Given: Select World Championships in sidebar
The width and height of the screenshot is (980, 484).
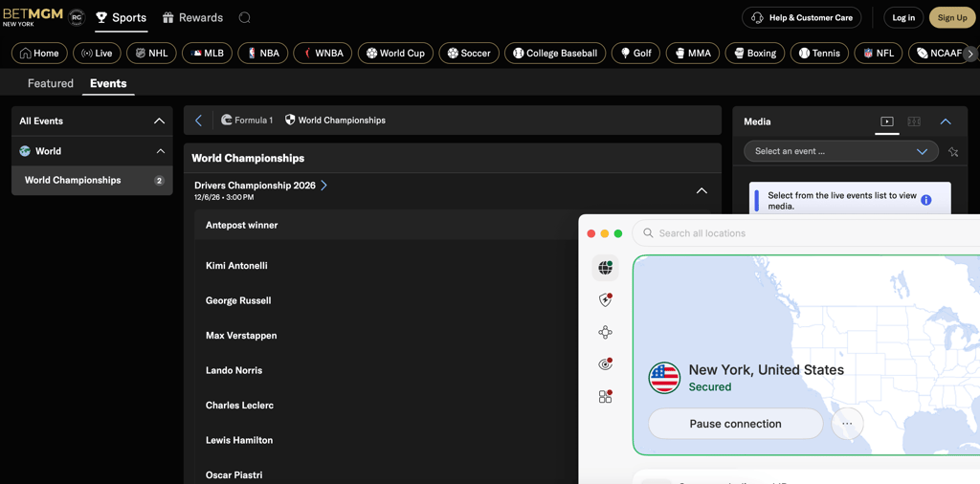Looking at the screenshot, I should coord(92,181).
